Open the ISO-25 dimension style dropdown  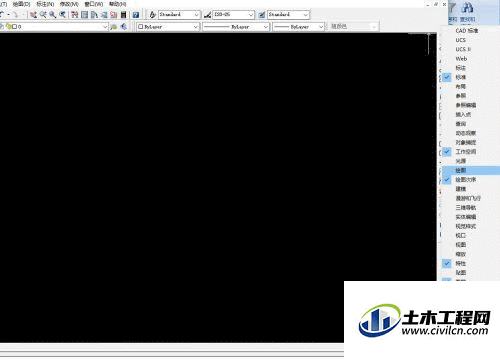point(234,15)
